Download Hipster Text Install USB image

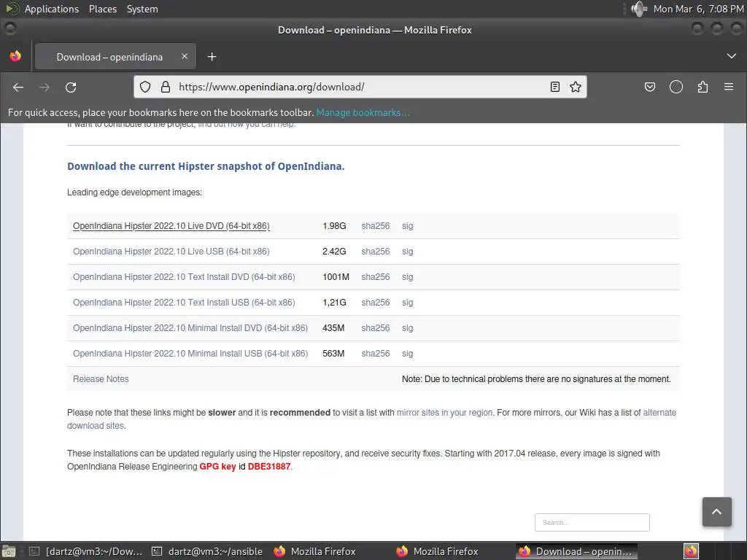pyautogui.click(x=184, y=303)
